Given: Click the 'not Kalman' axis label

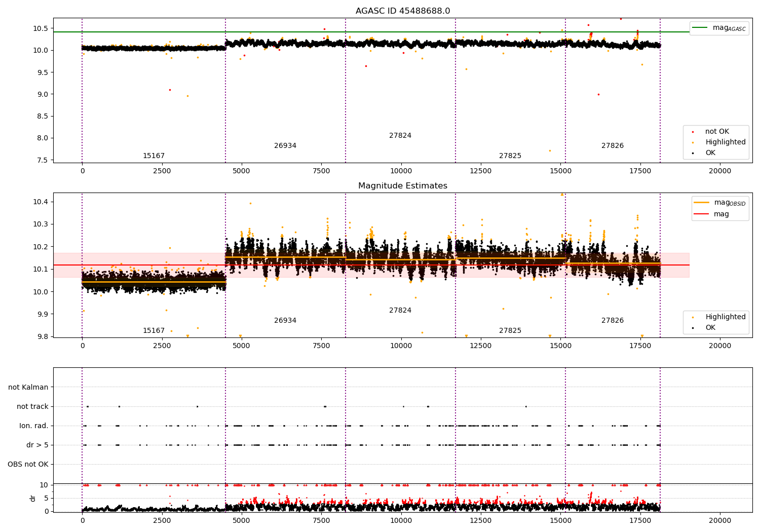Looking at the screenshot, I should tap(28, 387).
